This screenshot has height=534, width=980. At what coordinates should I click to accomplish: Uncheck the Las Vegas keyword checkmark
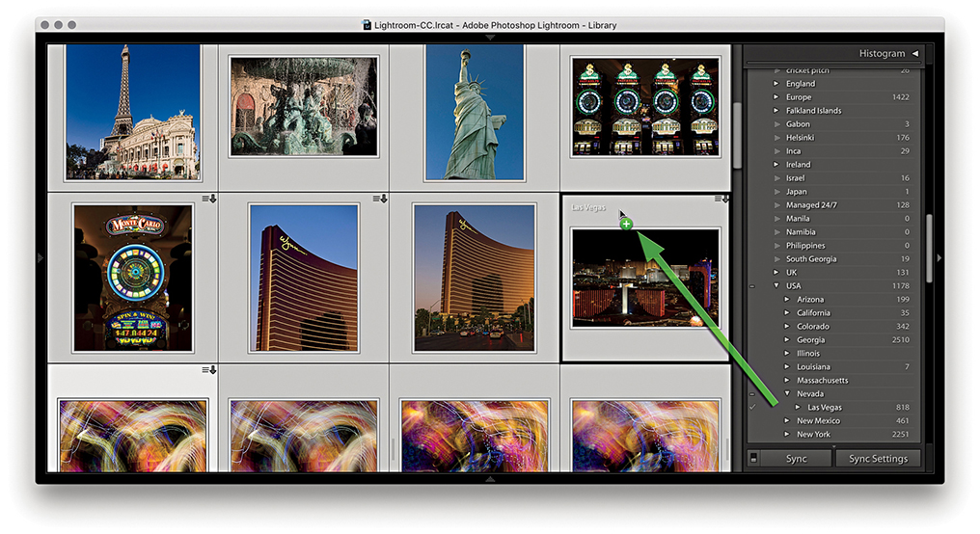coord(752,407)
